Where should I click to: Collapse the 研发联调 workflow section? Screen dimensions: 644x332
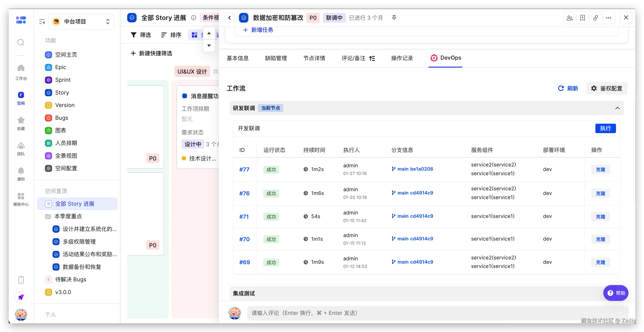coord(617,108)
